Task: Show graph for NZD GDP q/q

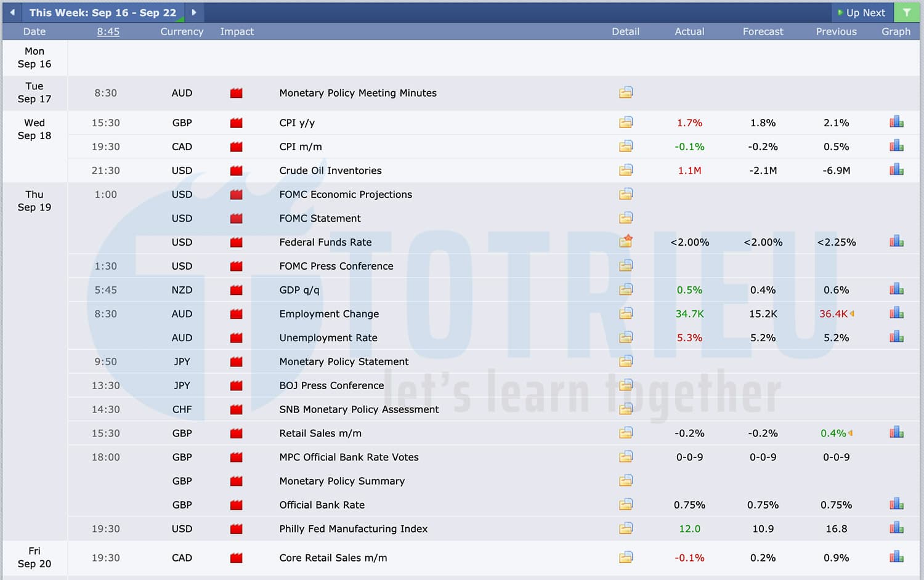Action: [896, 289]
